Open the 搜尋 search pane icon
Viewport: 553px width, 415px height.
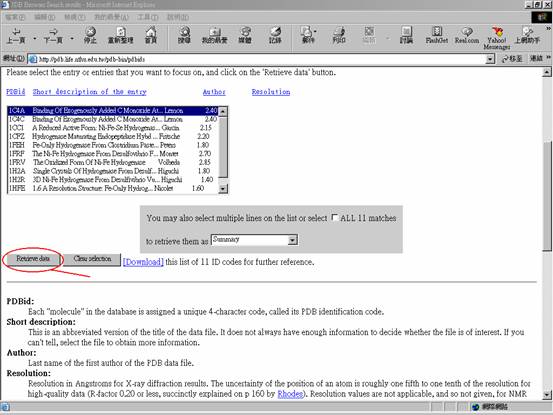(184, 36)
